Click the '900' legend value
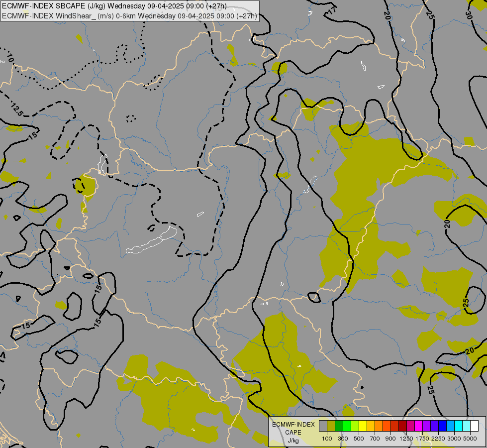Screen dimensions: 487x448 point(390,439)
